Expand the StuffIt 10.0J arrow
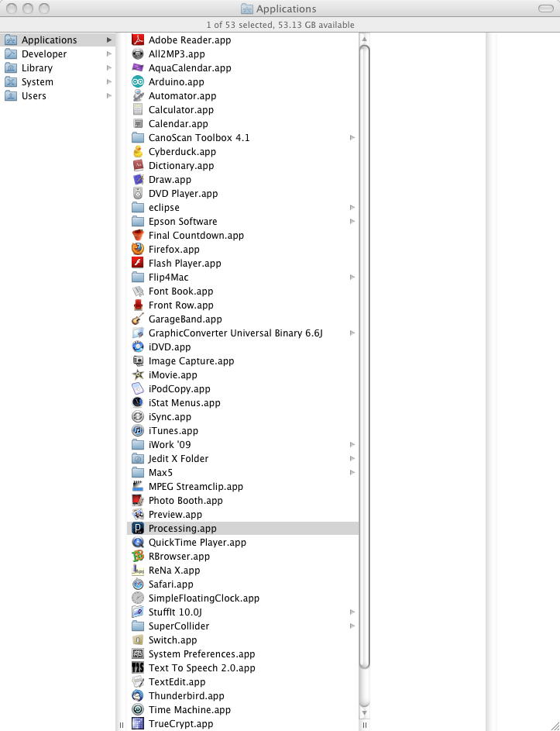The image size is (560, 731). (x=352, y=612)
